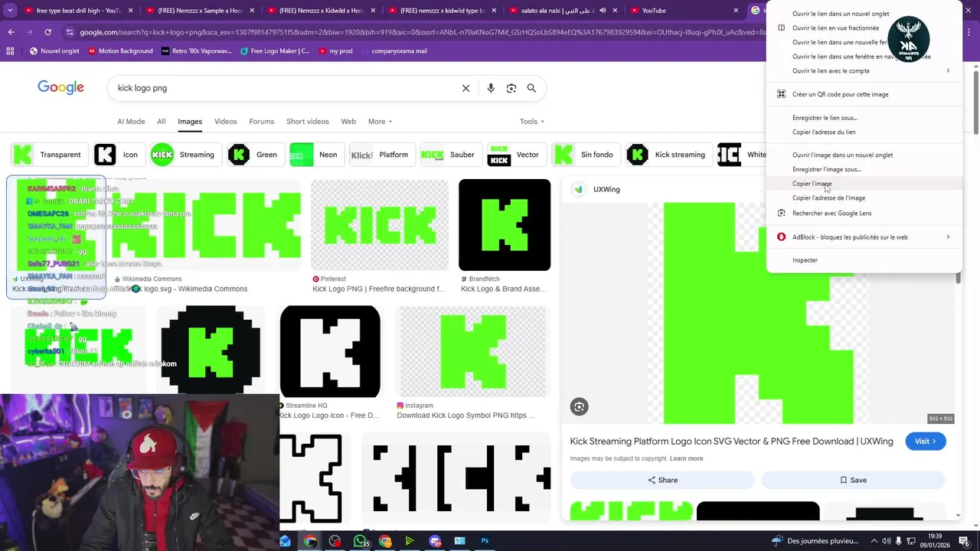Switch to the AI Mode search tab
This screenshot has width=980, height=551.
(131, 122)
